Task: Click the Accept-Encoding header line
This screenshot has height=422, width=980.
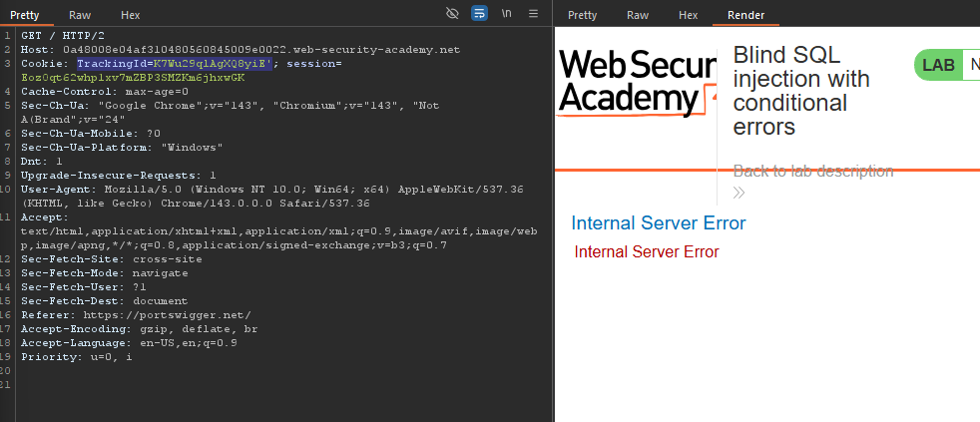Action: tap(140, 329)
